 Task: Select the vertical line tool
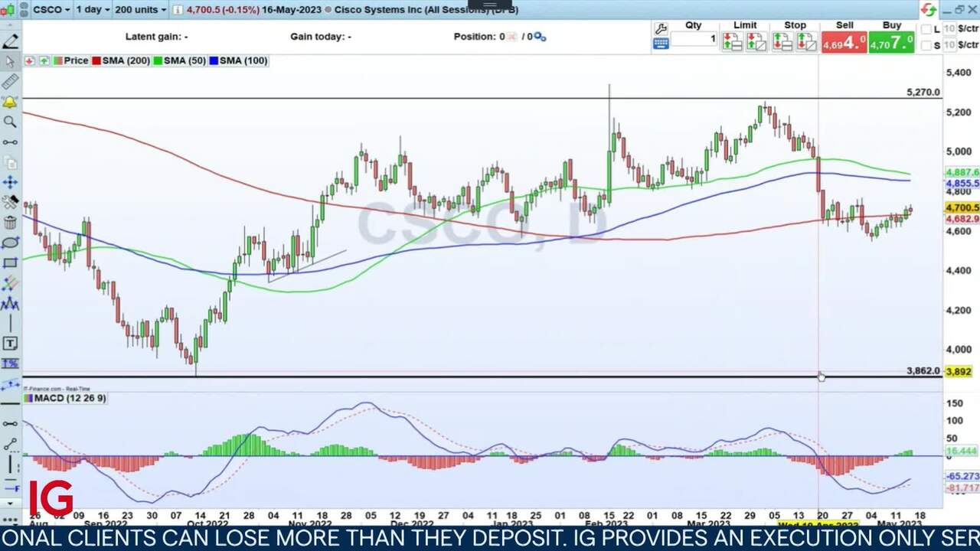tap(10, 324)
